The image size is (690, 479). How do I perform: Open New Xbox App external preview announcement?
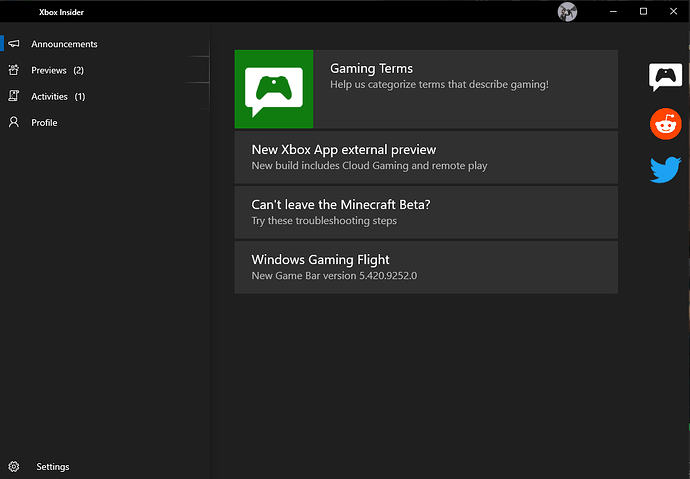point(426,157)
